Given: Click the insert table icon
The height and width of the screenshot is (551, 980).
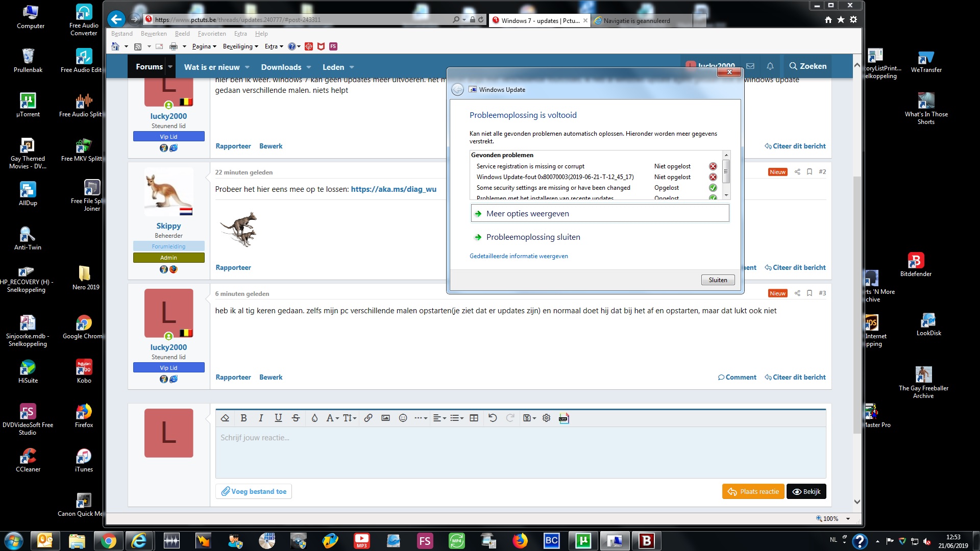Looking at the screenshot, I should click(474, 418).
